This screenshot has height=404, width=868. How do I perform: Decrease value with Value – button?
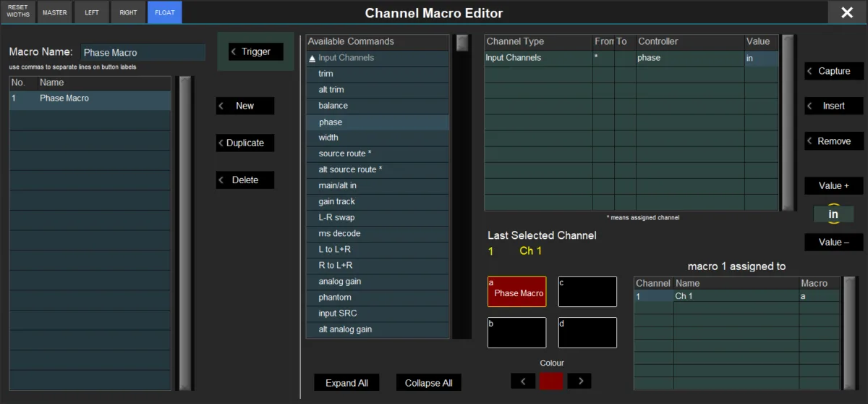tap(834, 242)
